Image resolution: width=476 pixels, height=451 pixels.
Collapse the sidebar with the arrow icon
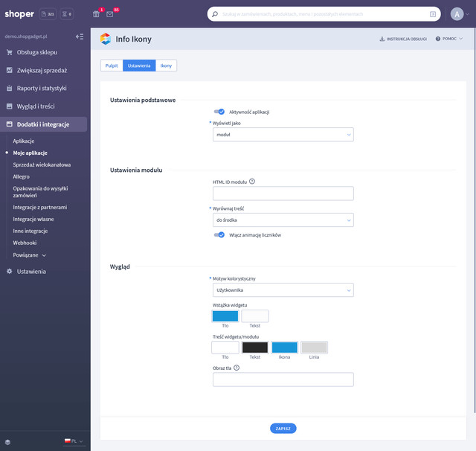(x=80, y=36)
